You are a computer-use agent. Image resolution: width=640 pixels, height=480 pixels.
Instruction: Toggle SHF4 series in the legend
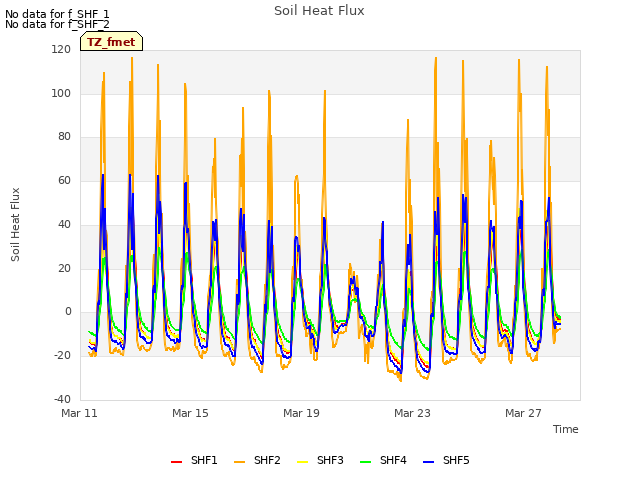(383, 460)
